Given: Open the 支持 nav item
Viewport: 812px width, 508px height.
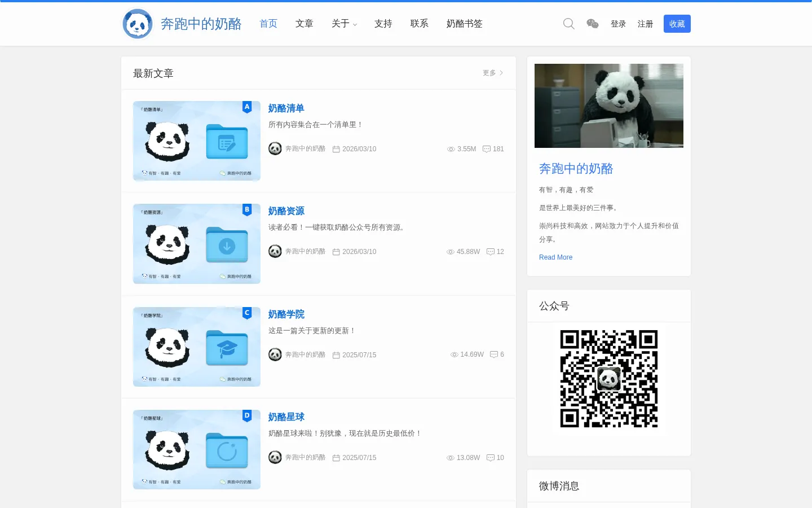Looking at the screenshot, I should coord(383,24).
